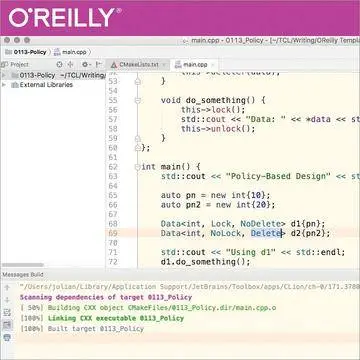Click the main.cpp breadcrumb in navigation bar
Screen dimensions: 360x360
[70, 52]
